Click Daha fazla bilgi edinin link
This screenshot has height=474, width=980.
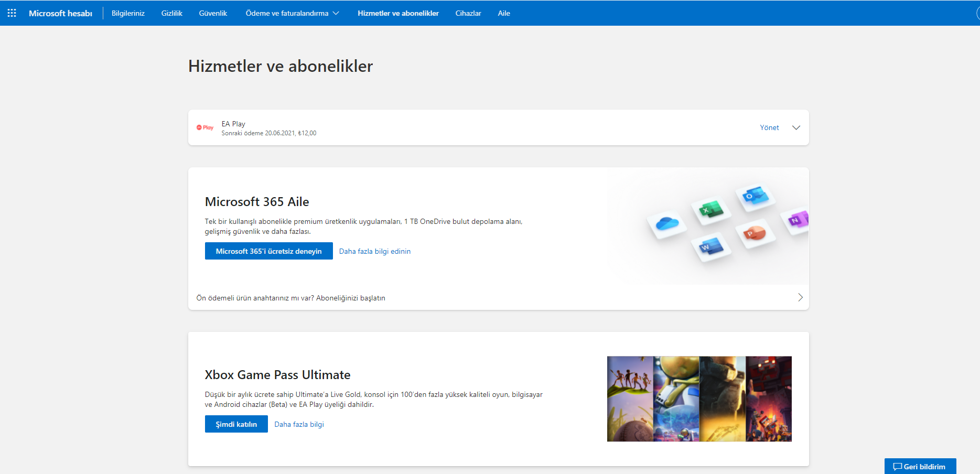click(375, 251)
